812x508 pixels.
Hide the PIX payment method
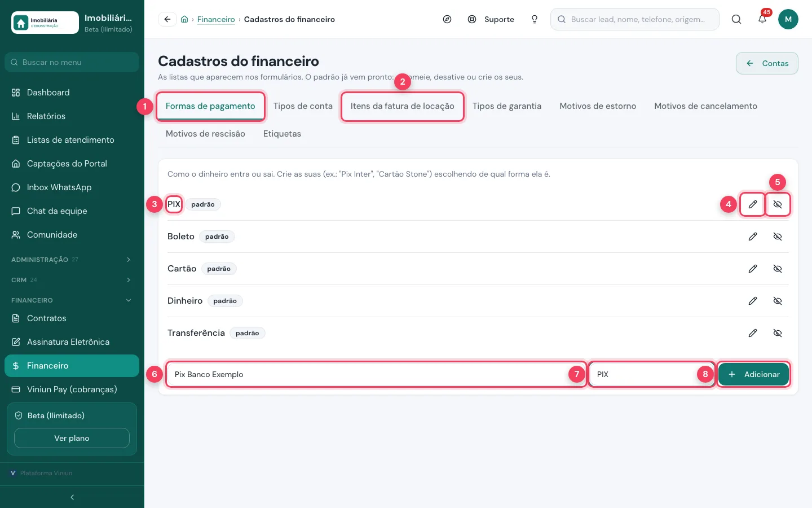point(778,204)
